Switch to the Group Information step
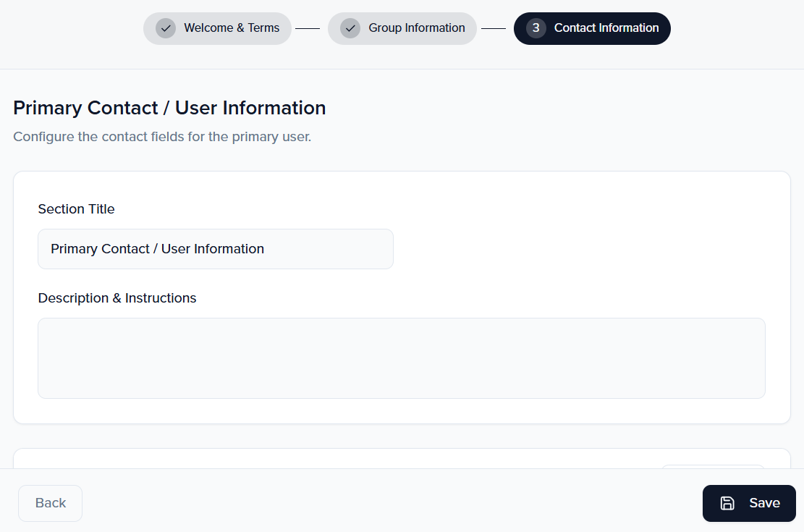Image resolution: width=804 pixels, height=532 pixels. coord(416,28)
